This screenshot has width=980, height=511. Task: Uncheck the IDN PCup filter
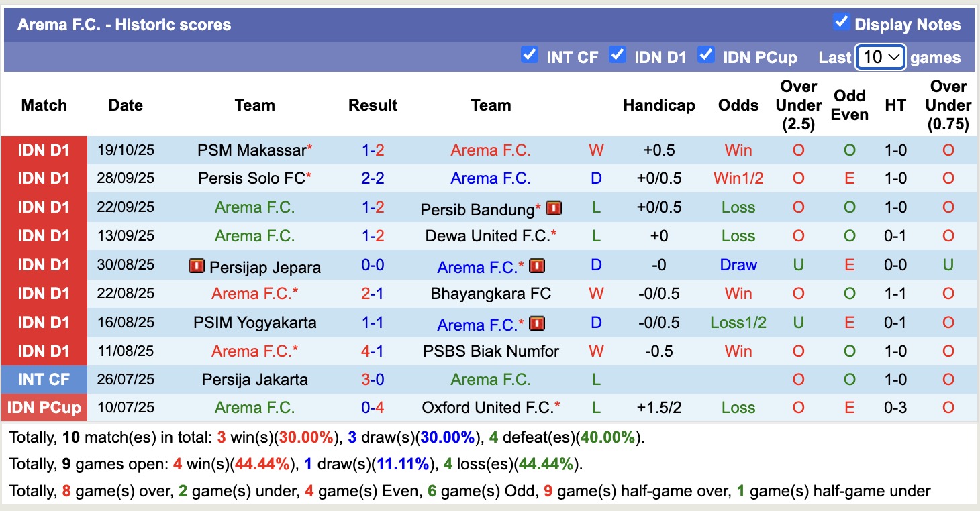(x=707, y=56)
